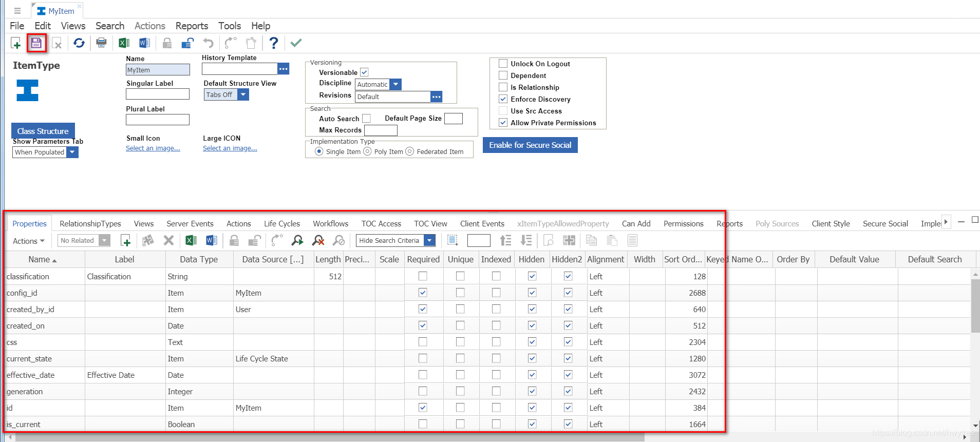The image size is (980, 442).
Task: Open the grid Actions dropdown menu
Action: 29,241
